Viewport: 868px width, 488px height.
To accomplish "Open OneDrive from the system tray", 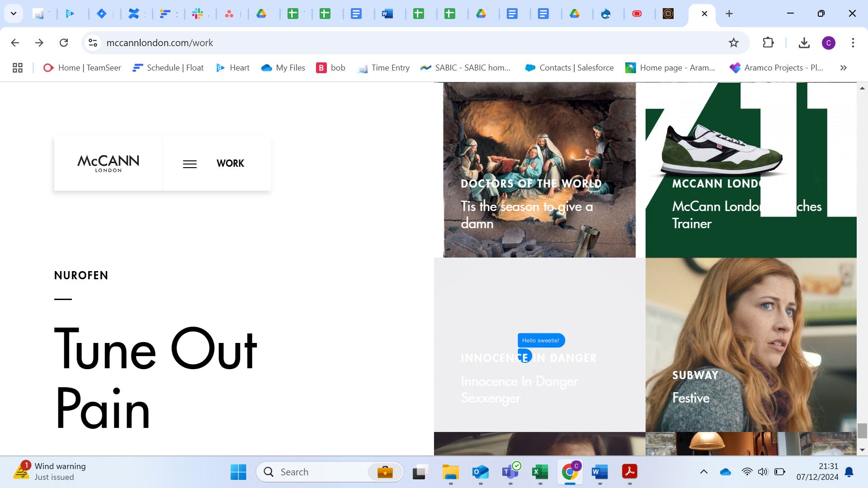I will tap(726, 472).
